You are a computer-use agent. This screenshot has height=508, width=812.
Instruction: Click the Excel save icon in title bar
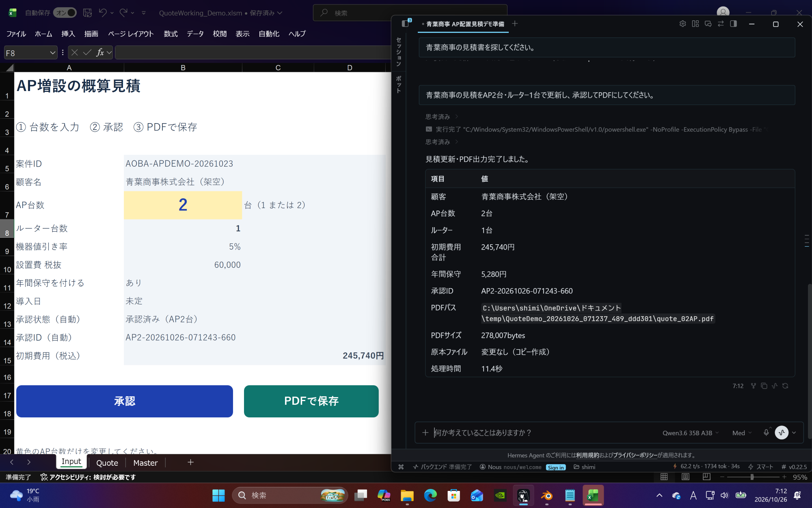point(87,13)
